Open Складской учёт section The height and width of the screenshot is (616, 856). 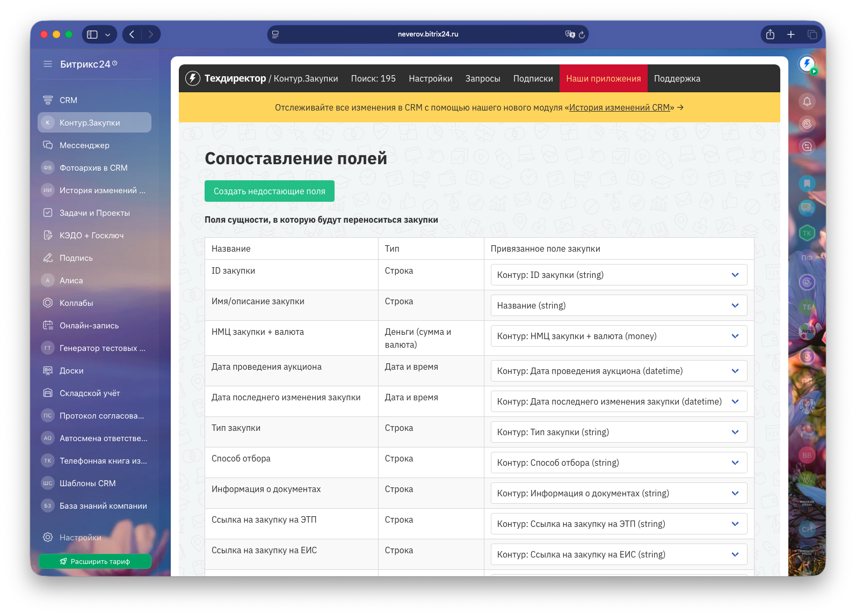[95, 393]
